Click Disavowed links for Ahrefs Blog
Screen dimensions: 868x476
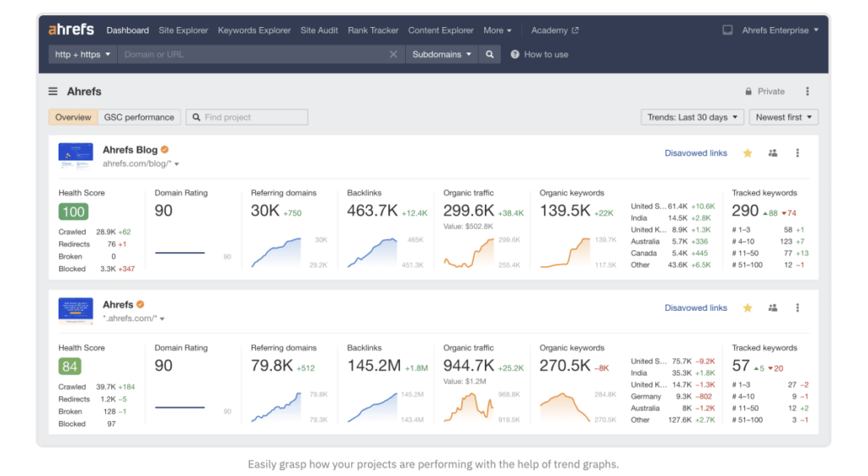(x=695, y=153)
